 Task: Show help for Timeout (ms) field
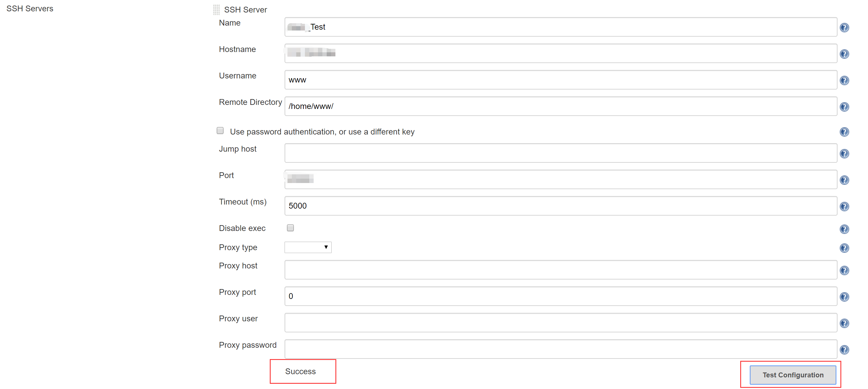[844, 206]
